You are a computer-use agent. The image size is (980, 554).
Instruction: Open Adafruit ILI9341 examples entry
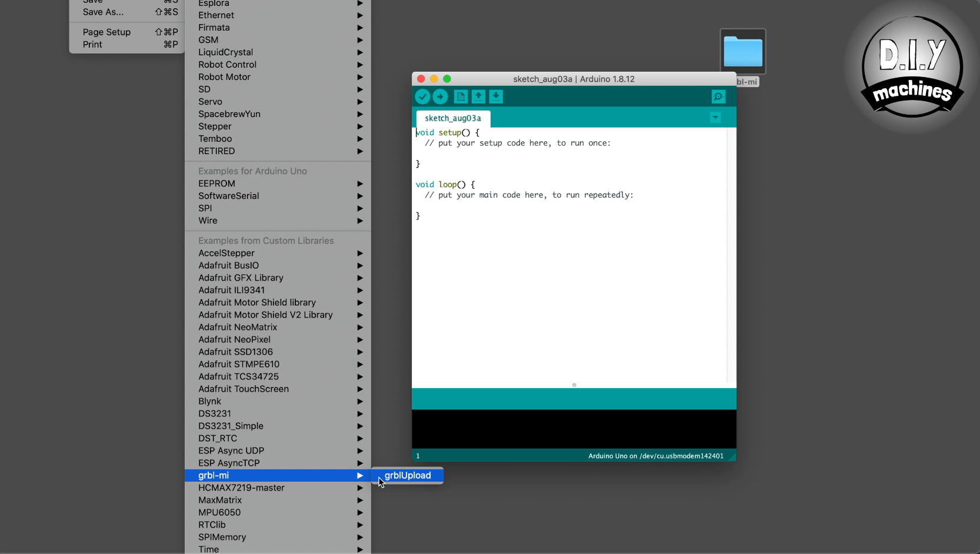pyautogui.click(x=278, y=290)
